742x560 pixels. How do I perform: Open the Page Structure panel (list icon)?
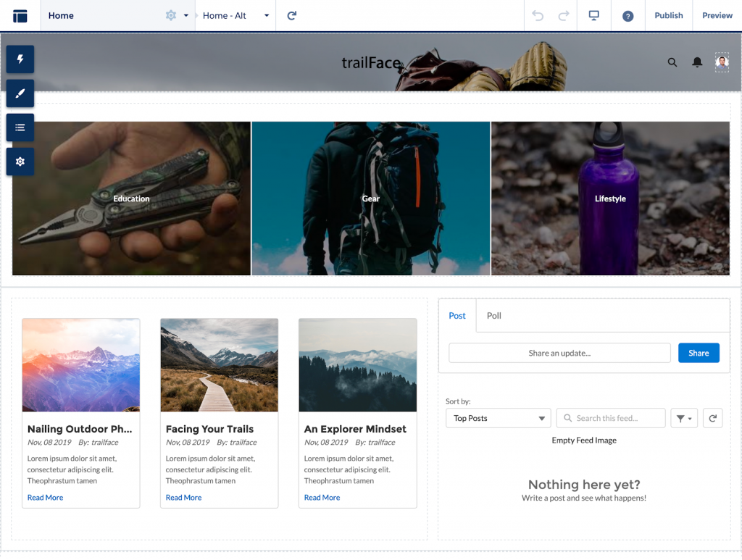click(x=20, y=127)
